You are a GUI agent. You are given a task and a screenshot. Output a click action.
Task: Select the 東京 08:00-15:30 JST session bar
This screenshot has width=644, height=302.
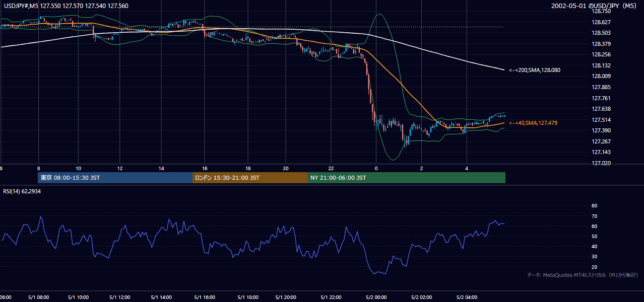pos(115,178)
